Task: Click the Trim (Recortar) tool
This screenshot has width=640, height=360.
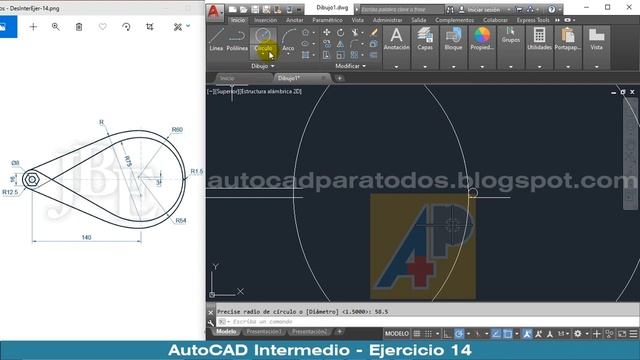Action: pos(354,32)
